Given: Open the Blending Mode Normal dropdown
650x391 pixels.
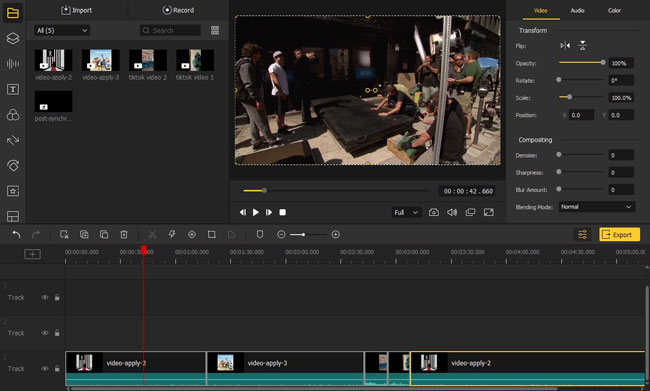Looking at the screenshot, I should (597, 207).
